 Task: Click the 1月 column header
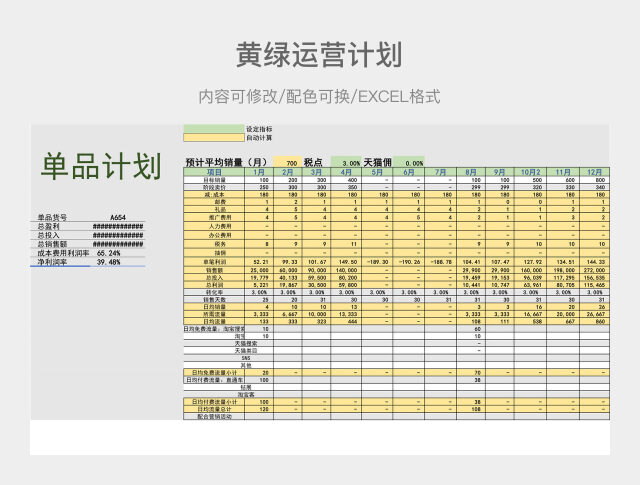click(x=259, y=172)
